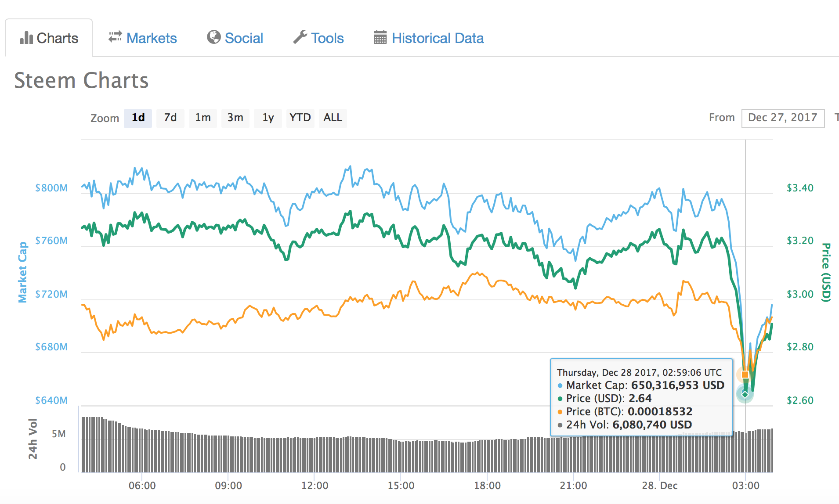Click the 03:00 time axis label
The width and height of the screenshot is (839, 504).
pyautogui.click(x=746, y=486)
